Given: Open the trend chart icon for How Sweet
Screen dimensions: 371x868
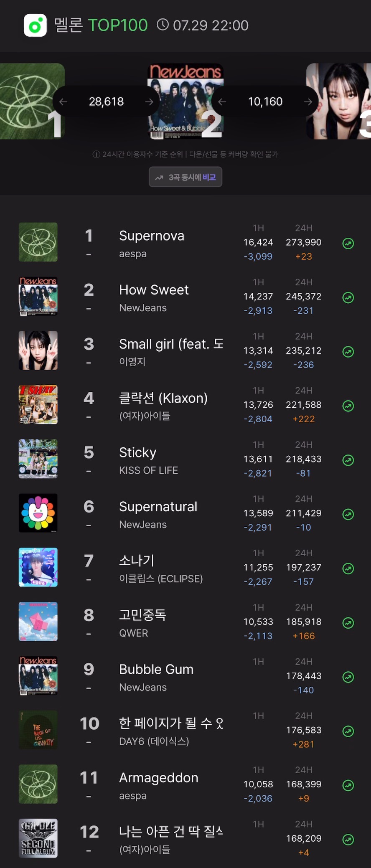Looking at the screenshot, I should coord(348,298).
